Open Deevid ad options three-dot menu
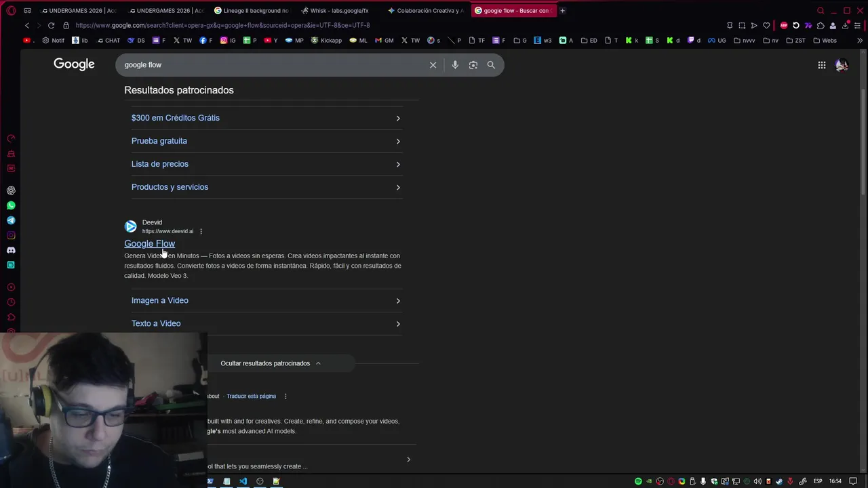This screenshot has width=868, height=488. click(201, 231)
